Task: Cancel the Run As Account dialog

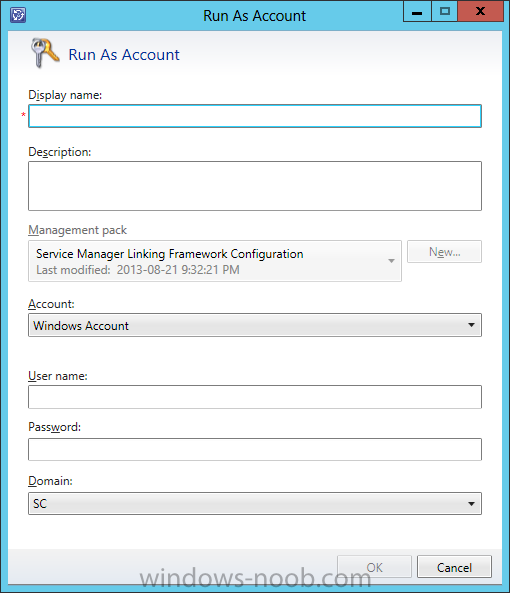Action: [x=454, y=567]
